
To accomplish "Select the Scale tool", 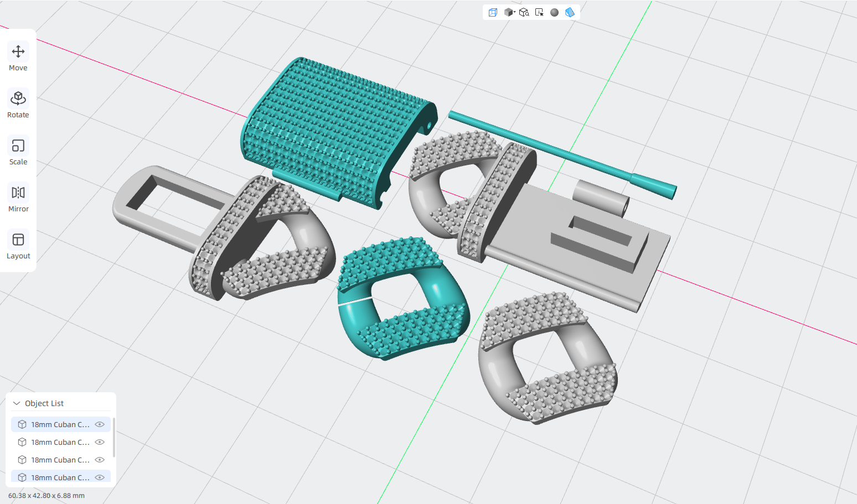I will point(18,152).
